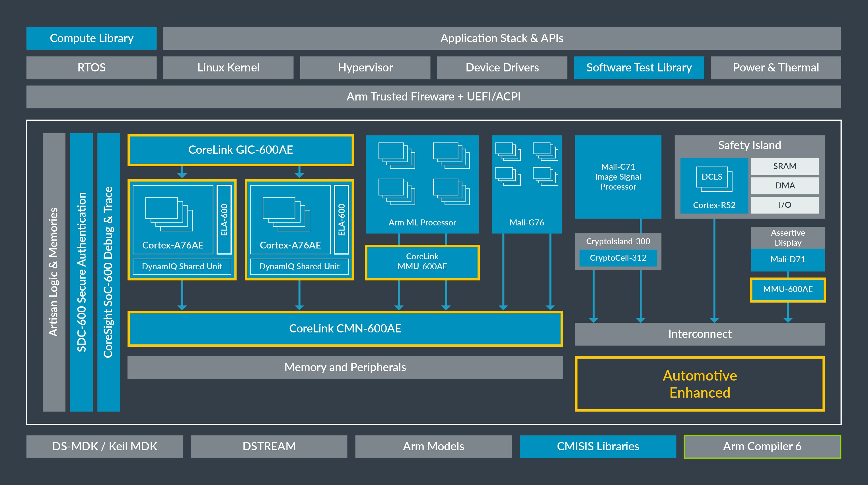
Task: Switch to the Hypervisor tab
Action: (x=365, y=67)
